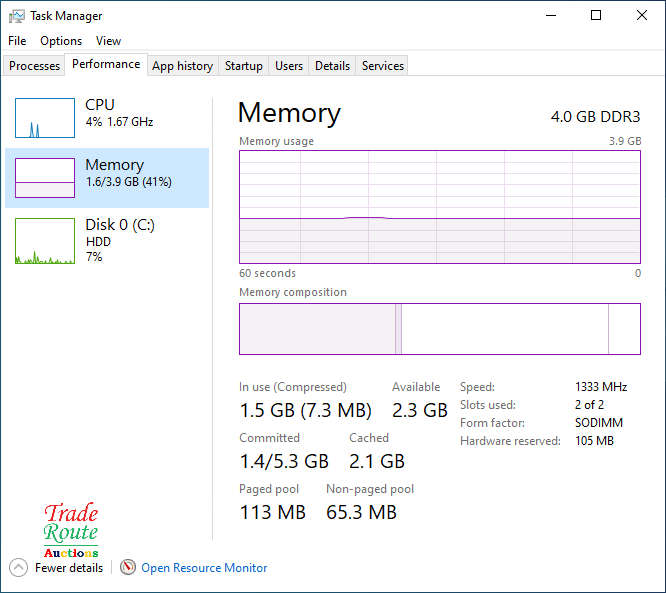Click the Resource Monitor gauge icon
This screenshot has width=666, height=593.
click(x=128, y=568)
